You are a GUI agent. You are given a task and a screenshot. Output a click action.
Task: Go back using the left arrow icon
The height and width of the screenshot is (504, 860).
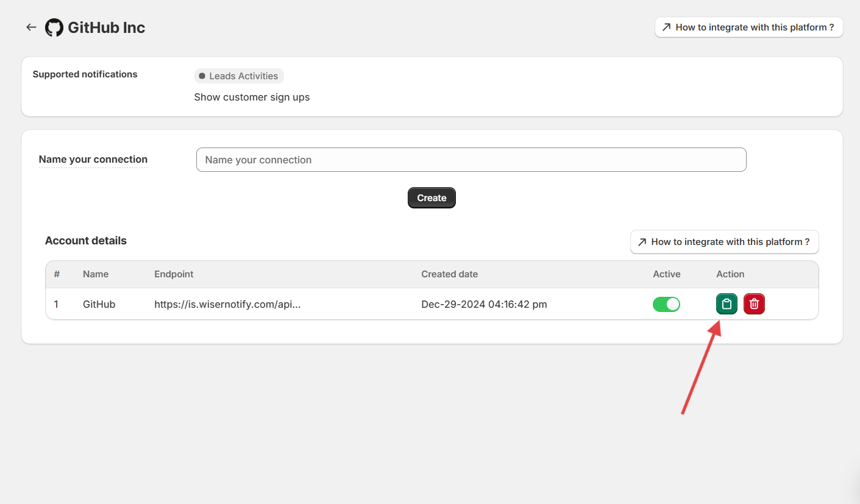(31, 27)
